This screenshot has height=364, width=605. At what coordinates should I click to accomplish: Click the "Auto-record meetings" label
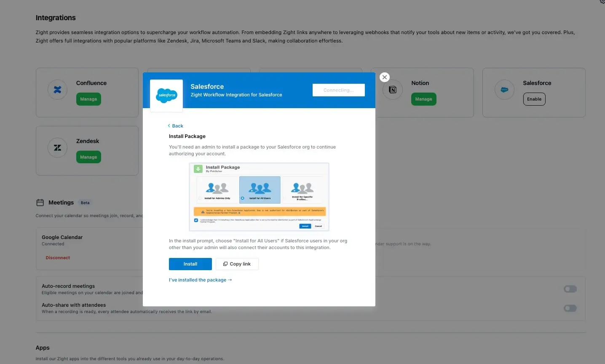[x=68, y=286]
